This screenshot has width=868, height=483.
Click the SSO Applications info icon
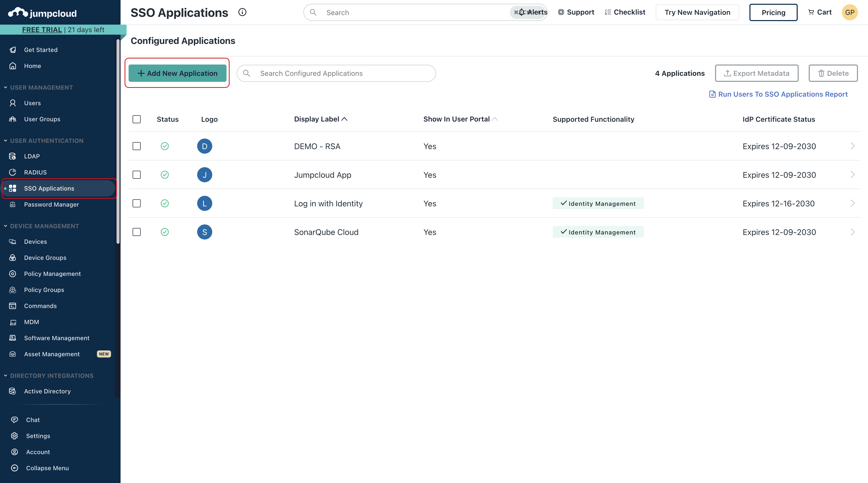point(242,12)
